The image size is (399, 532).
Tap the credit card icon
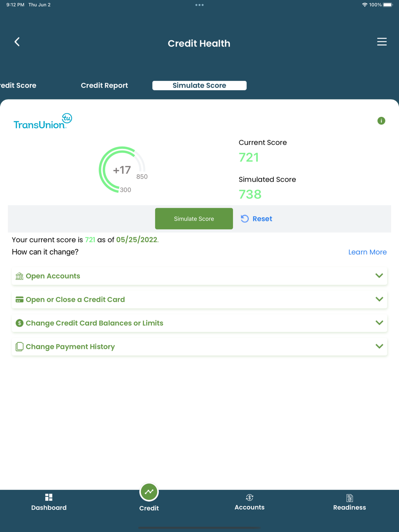pos(19,299)
